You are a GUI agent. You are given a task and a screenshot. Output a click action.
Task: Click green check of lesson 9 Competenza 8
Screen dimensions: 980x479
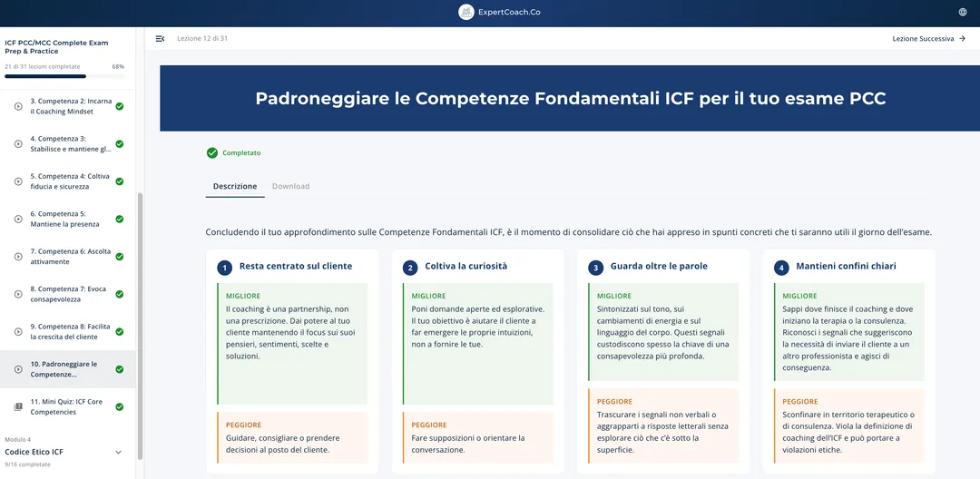[120, 332]
